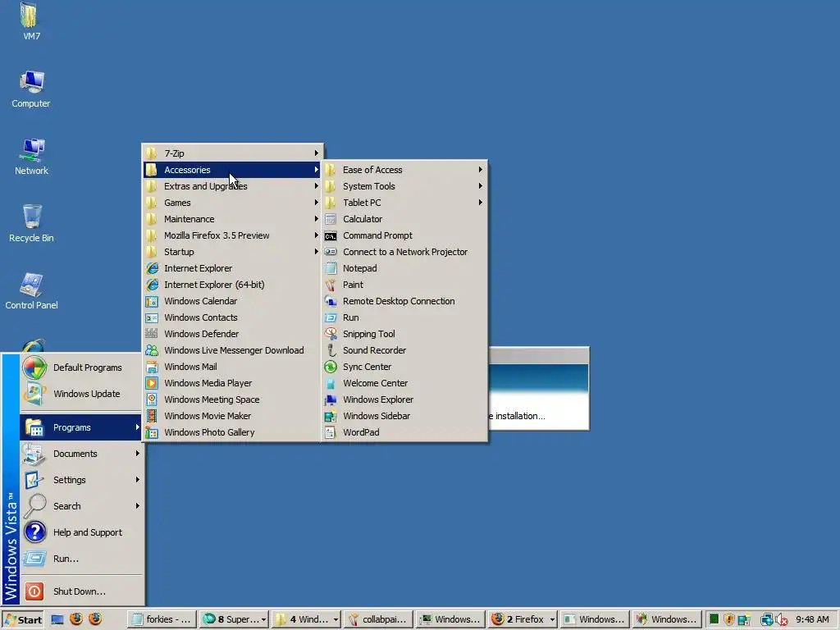Open Windows Mail entry

[233, 367]
